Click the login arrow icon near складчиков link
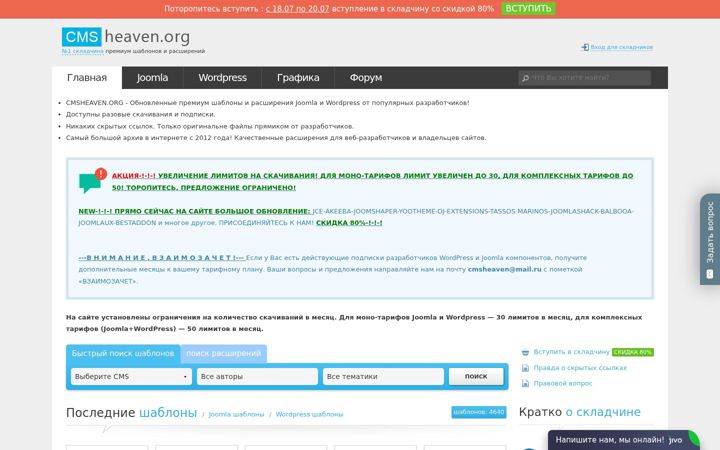Viewport: 720px width, 450px height. click(585, 47)
